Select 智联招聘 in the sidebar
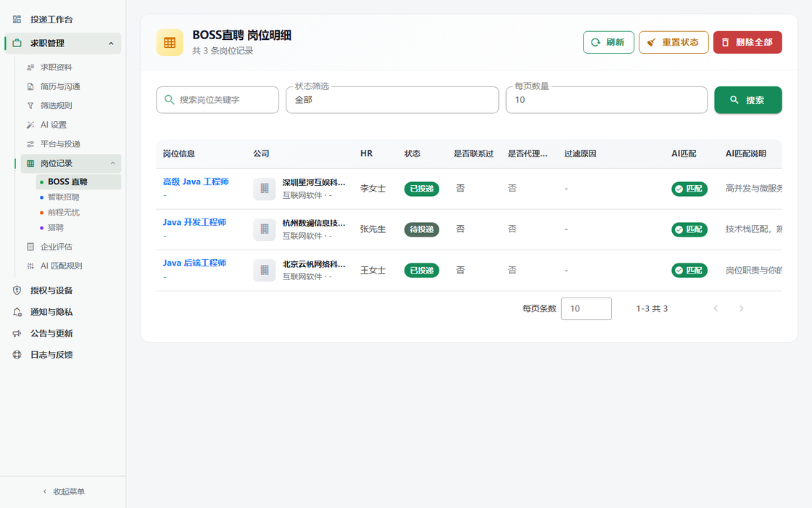The width and height of the screenshot is (812, 508). click(79, 197)
